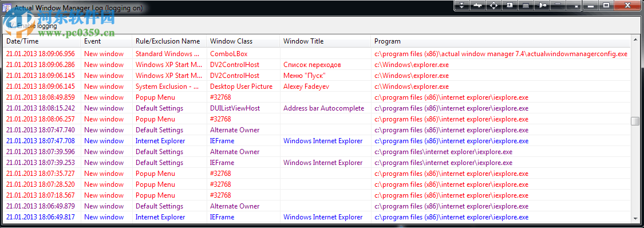644x228 pixels.
Task: Click Alternate Owner in the 18:07:47.740 row
Action: (x=235, y=130)
